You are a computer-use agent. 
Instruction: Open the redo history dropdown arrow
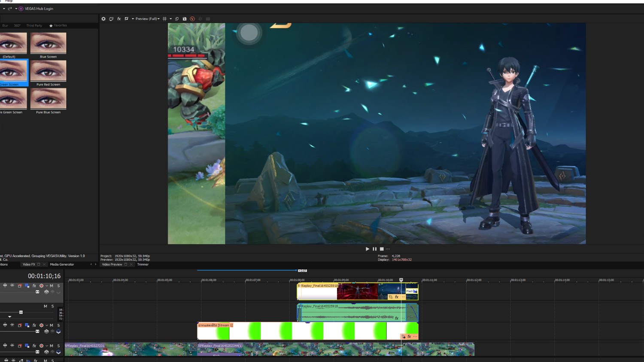[x=16, y=9]
